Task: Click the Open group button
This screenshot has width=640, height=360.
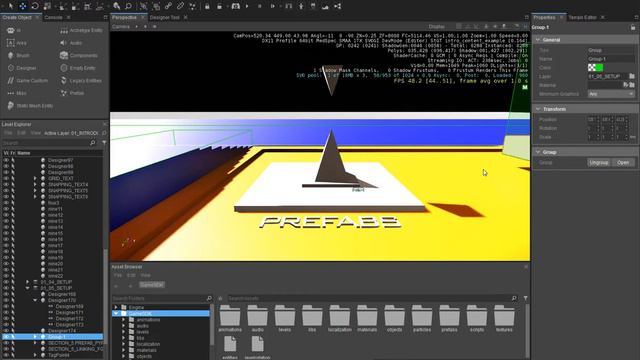Action: (623, 162)
